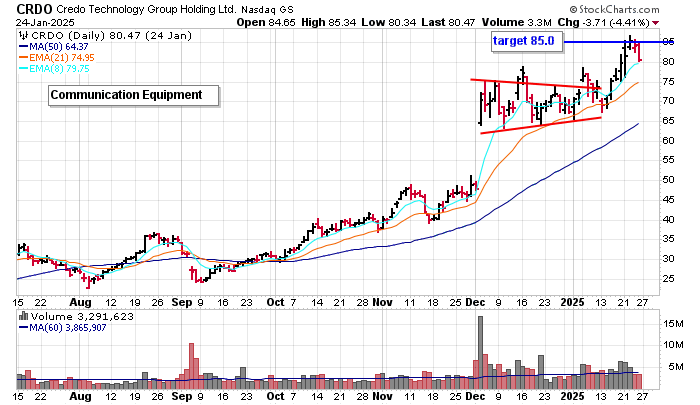Click the 5M volume axis label
Viewport: 700px width, 405px height.
[676, 367]
